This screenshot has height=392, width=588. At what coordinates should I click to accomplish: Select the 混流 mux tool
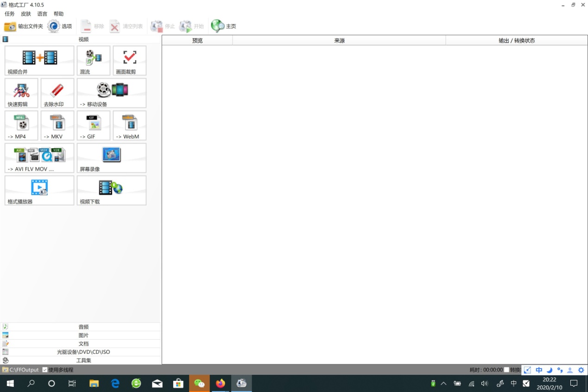pos(94,60)
